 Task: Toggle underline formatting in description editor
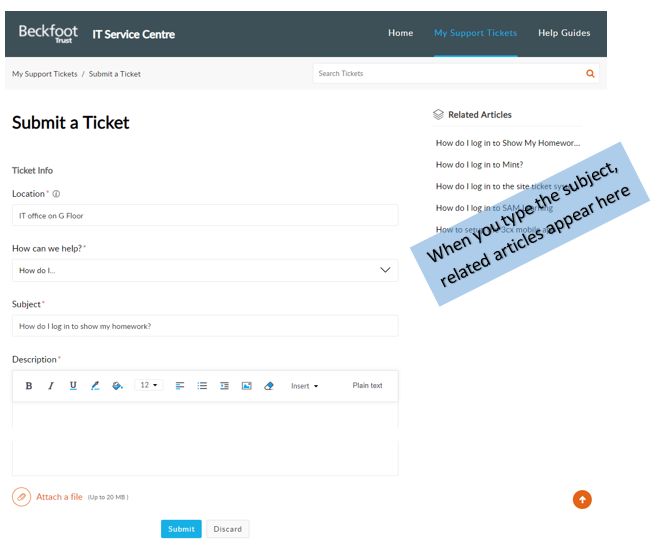[x=73, y=386]
